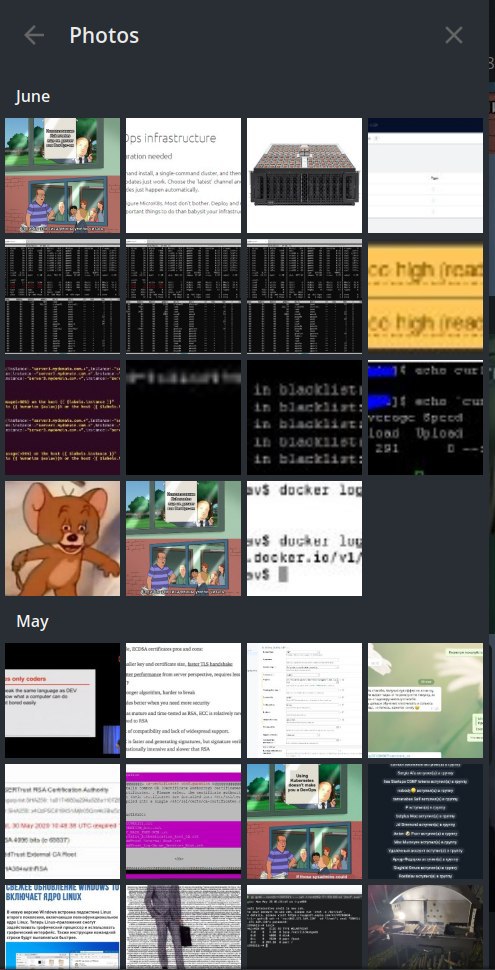
Task: Go back using the left arrow icon
Action: pyautogui.click(x=34, y=35)
